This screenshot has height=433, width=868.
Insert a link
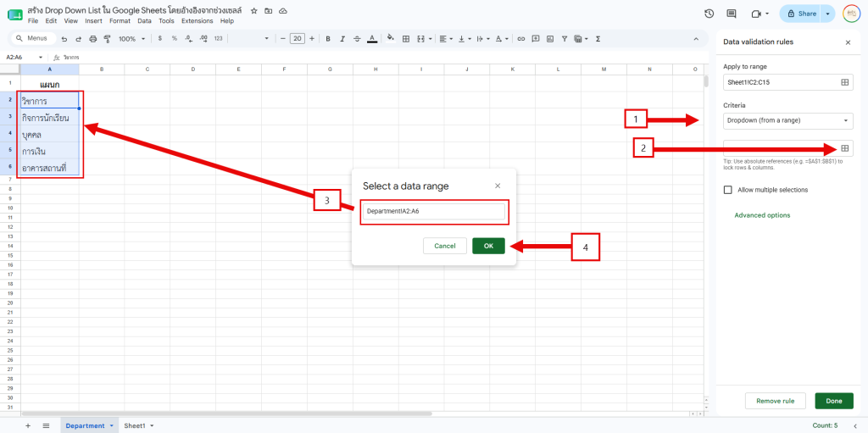pyautogui.click(x=521, y=39)
